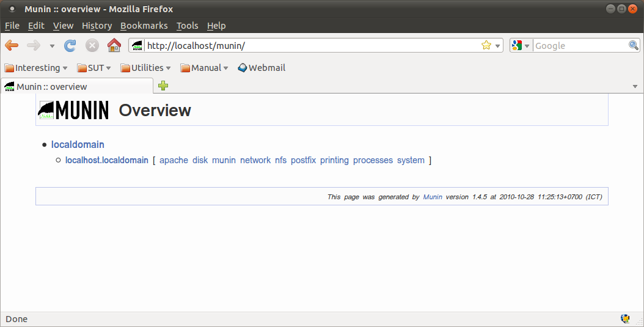
Task: Expand the Manual bookmarks folder
Action: tap(204, 68)
